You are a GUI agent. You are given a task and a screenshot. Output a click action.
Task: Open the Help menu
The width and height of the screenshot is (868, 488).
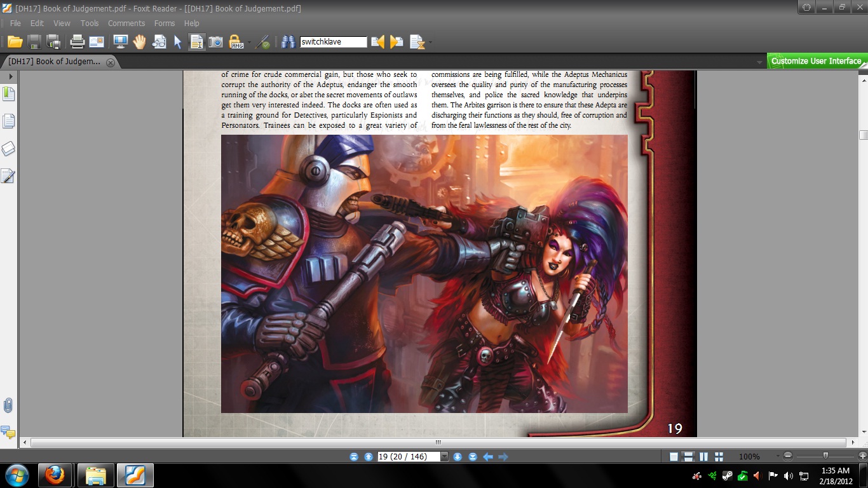click(x=191, y=24)
